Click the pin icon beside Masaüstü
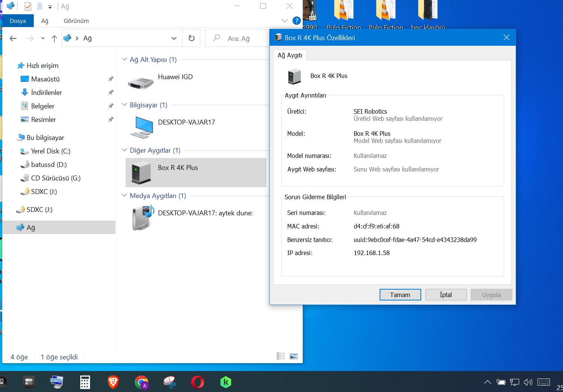 [x=111, y=79]
